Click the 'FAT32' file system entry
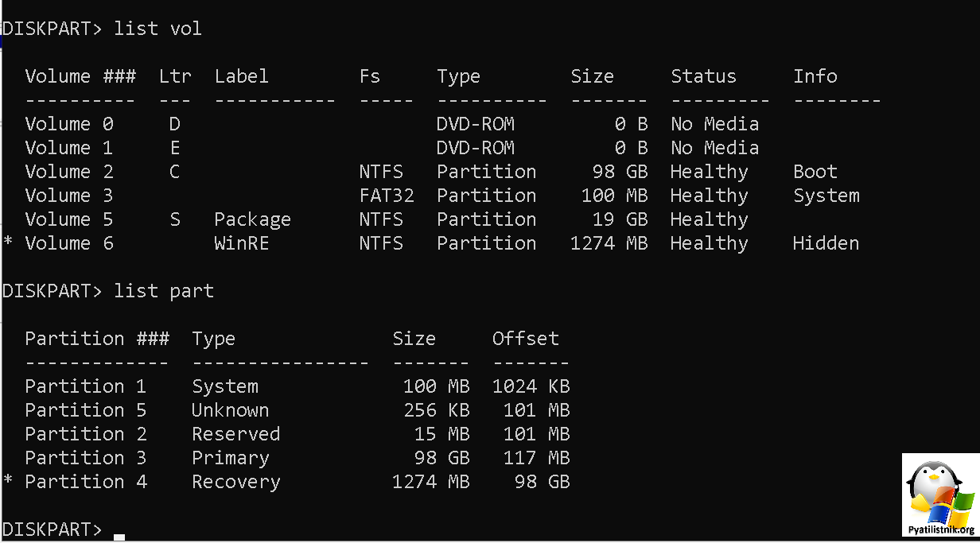The image size is (980, 543). tap(387, 196)
